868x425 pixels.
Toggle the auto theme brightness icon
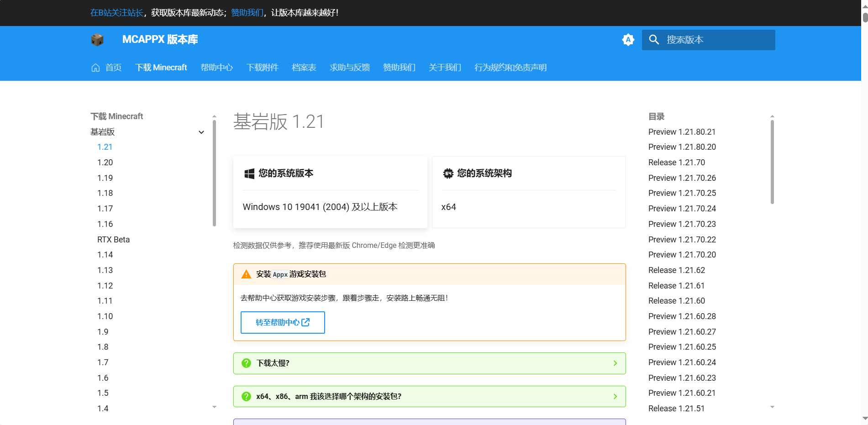point(628,40)
